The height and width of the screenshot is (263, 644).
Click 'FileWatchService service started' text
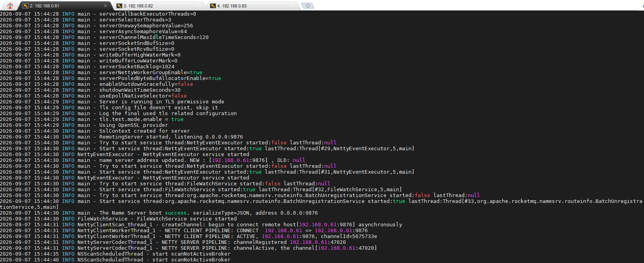[x=187, y=219]
